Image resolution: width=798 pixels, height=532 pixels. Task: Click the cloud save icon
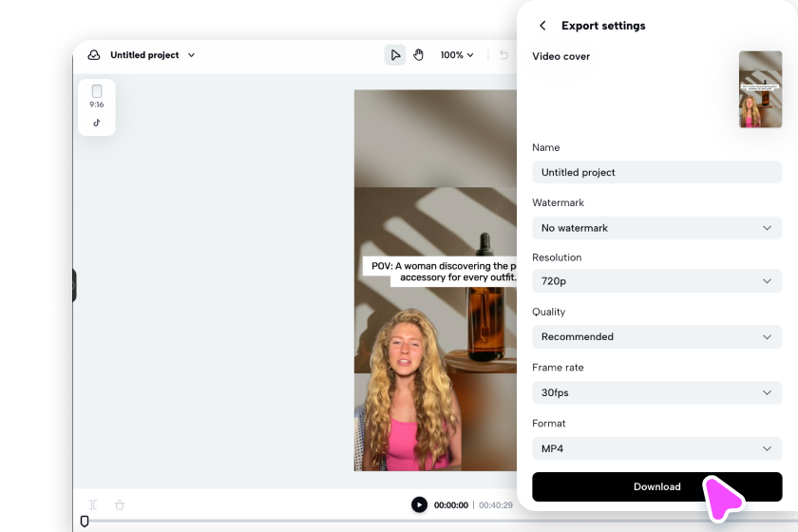point(94,55)
